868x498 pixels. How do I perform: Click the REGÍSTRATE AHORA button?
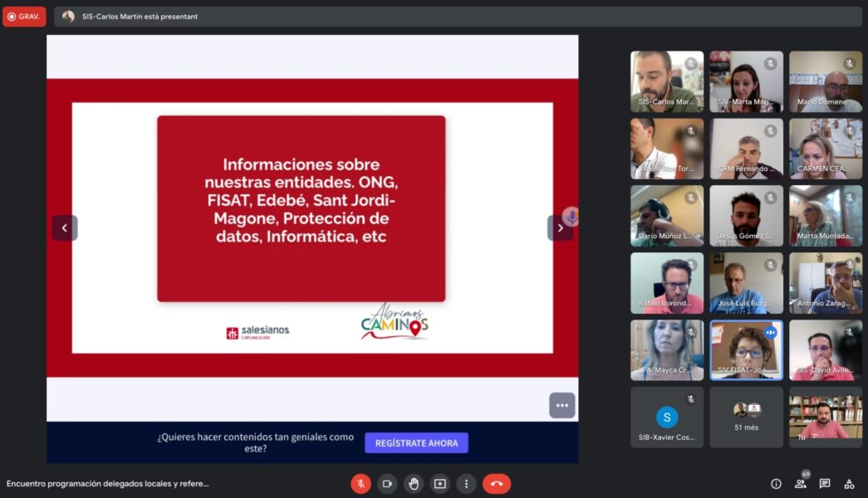point(416,442)
